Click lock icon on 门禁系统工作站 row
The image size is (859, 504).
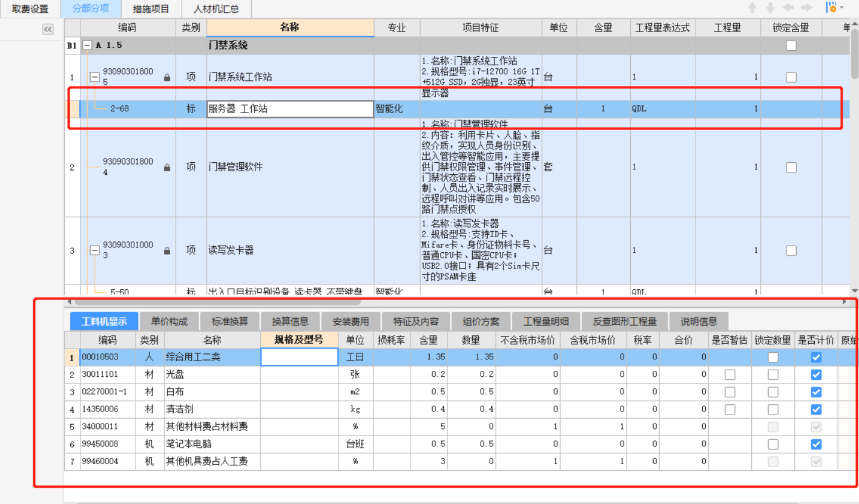point(167,77)
